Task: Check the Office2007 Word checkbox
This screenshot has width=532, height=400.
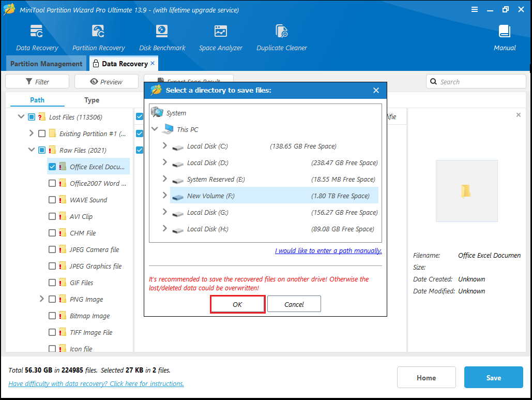Action: 52,183
